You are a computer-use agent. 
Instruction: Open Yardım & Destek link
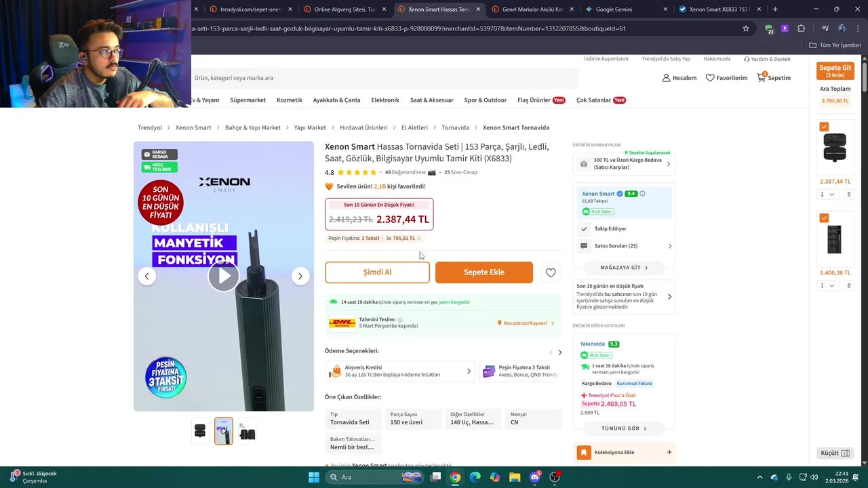tap(767, 59)
